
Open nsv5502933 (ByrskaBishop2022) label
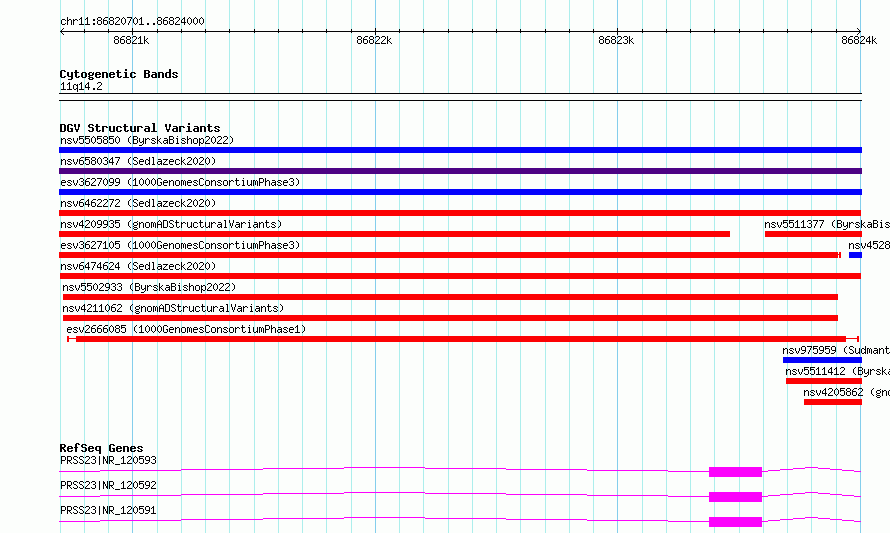[x=149, y=287]
